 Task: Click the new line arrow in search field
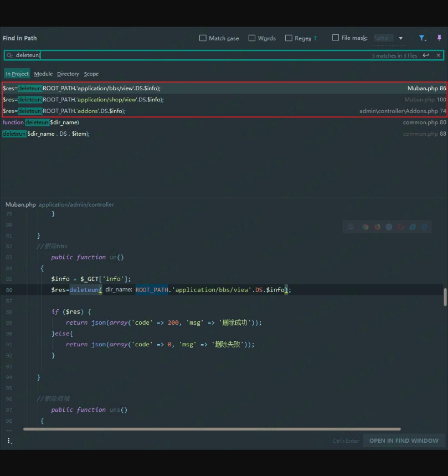426,55
